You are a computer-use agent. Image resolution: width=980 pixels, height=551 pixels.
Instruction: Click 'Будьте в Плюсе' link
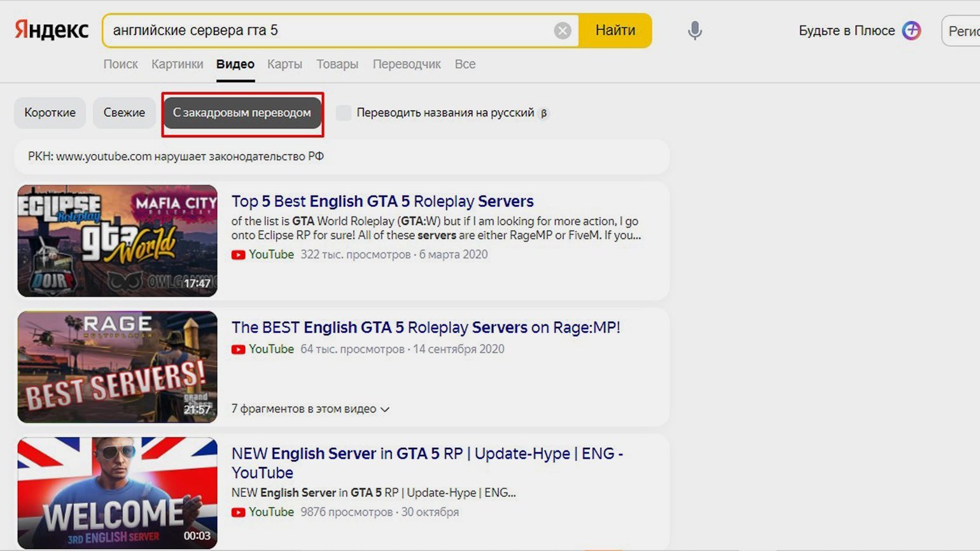[x=846, y=31]
